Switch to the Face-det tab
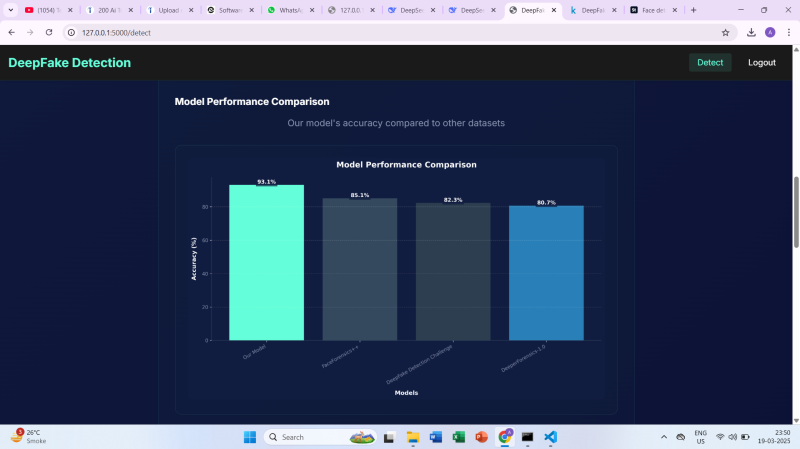Viewport: 800px width, 449px height. click(650, 10)
